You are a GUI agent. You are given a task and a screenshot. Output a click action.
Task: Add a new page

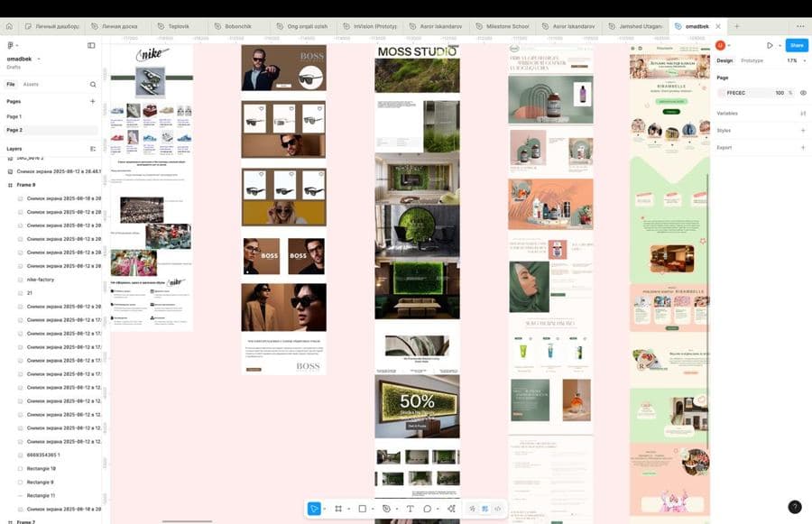pos(93,102)
